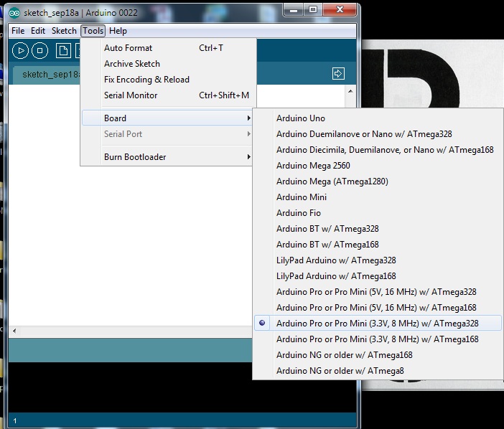This screenshot has width=504, height=429.
Task: Close the Tools menu
Action: (93, 31)
